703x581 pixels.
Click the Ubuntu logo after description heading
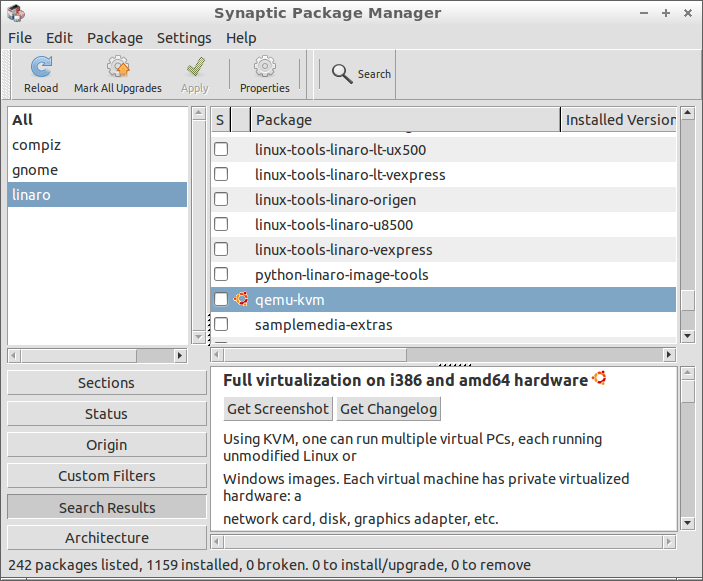click(599, 378)
